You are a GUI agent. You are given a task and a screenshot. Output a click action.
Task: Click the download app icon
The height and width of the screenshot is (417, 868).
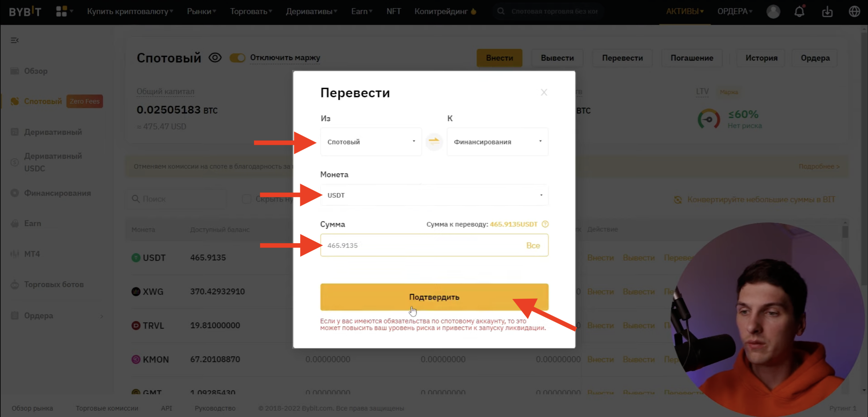pyautogui.click(x=827, y=12)
